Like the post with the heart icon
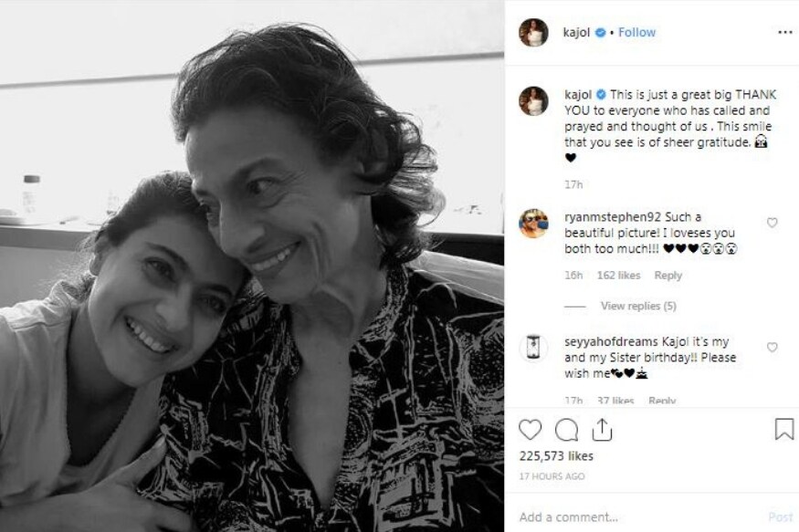Screen dimensions: 799x532 pyautogui.click(x=531, y=430)
